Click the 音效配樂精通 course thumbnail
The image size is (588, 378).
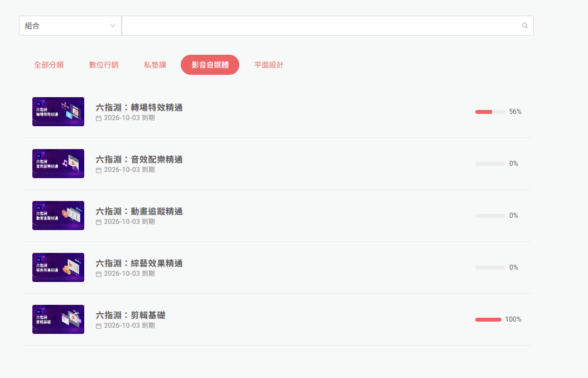58,164
